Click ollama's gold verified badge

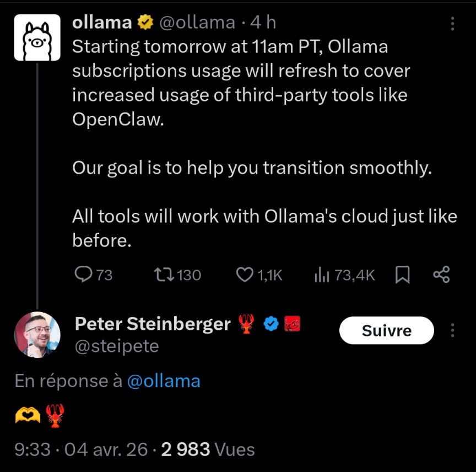[145, 23]
